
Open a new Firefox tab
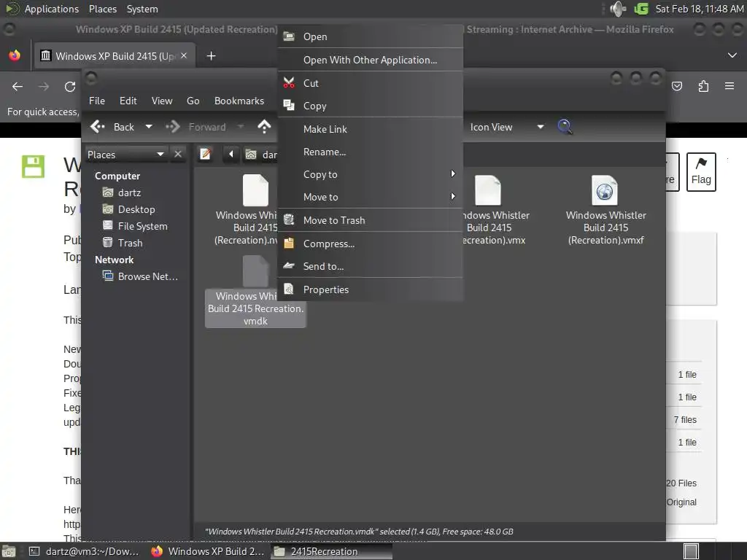tap(211, 55)
